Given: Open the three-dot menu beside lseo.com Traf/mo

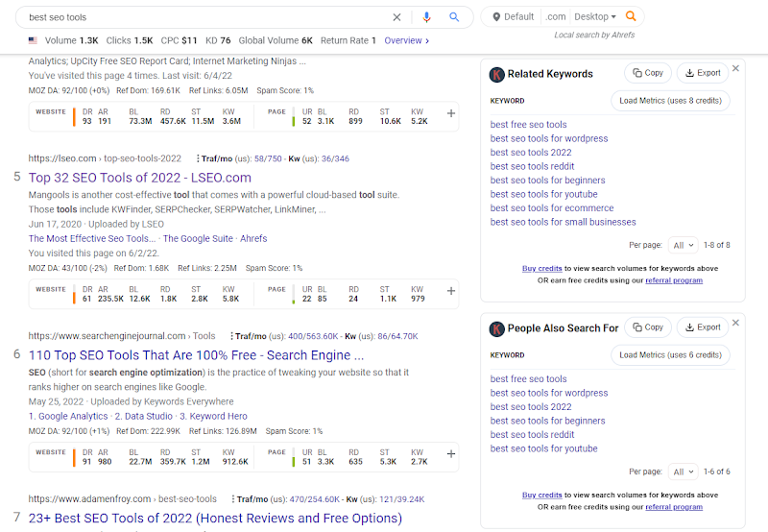Looking at the screenshot, I should [x=198, y=158].
